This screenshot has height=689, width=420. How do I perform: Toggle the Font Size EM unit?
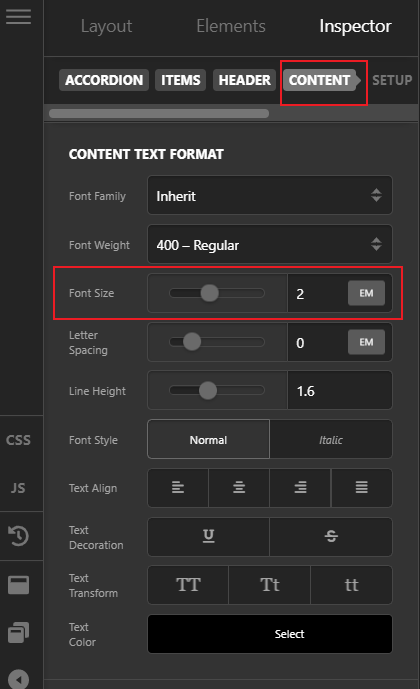pos(366,293)
